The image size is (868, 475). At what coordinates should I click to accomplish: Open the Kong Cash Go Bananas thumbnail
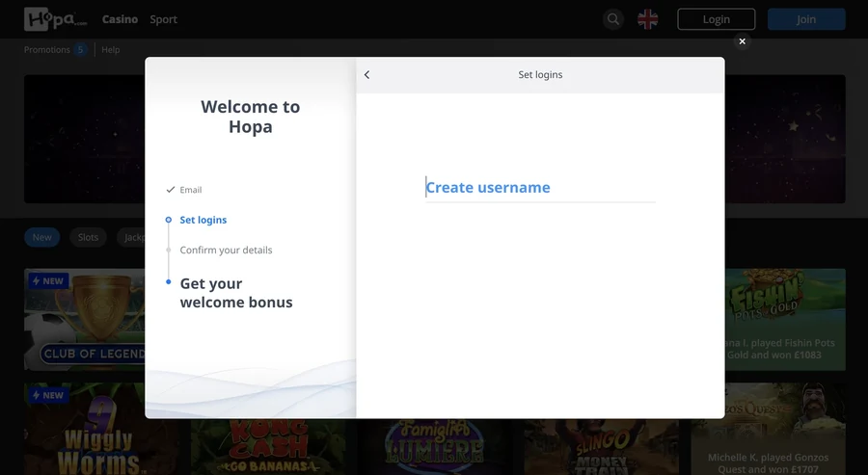pyautogui.click(x=268, y=446)
